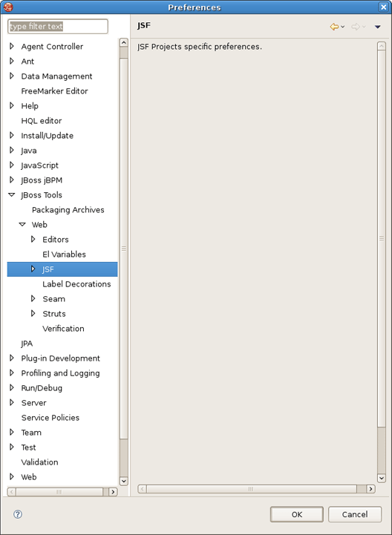Screen dimensions: 392x535
Task: Expand the Seam preferences node
Action: coord(33,298)
